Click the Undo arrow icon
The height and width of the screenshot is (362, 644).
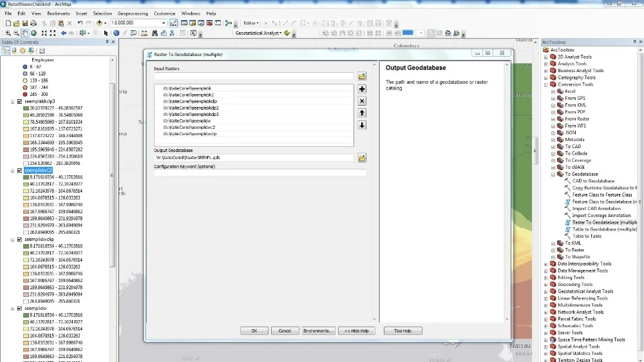tap(80, 23)
